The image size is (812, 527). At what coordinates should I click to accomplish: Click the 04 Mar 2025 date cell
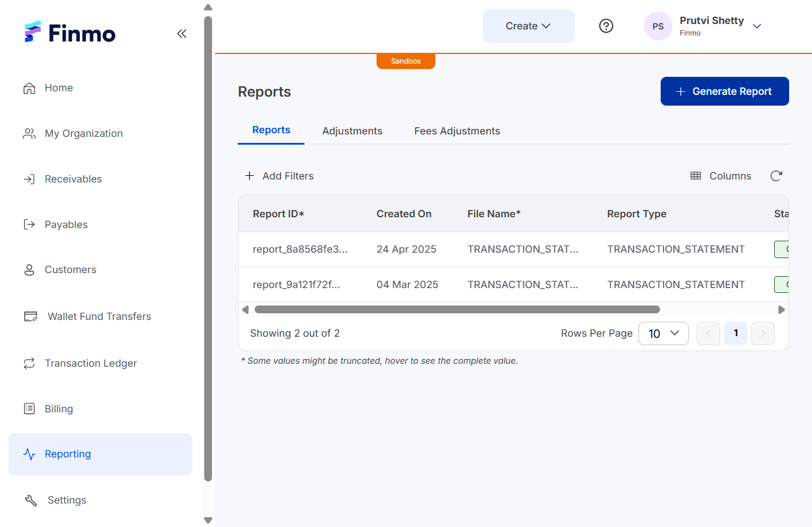407,285
